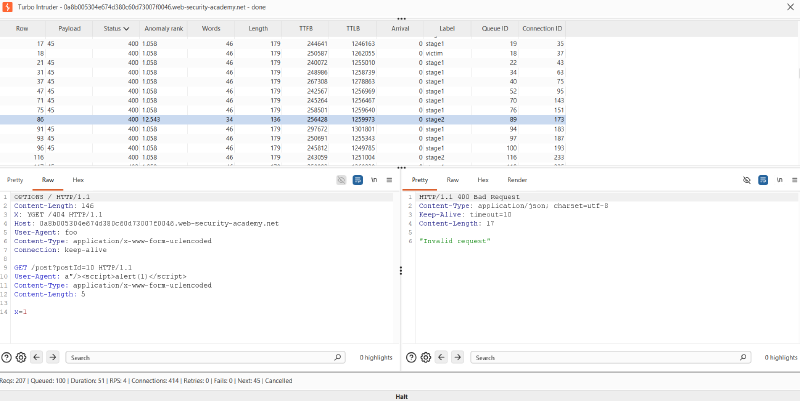The height and width of the screenshot is (401, 800).
Task: Toggle hidden-content eye icon in request panel
Action: (x=341, y=180)
